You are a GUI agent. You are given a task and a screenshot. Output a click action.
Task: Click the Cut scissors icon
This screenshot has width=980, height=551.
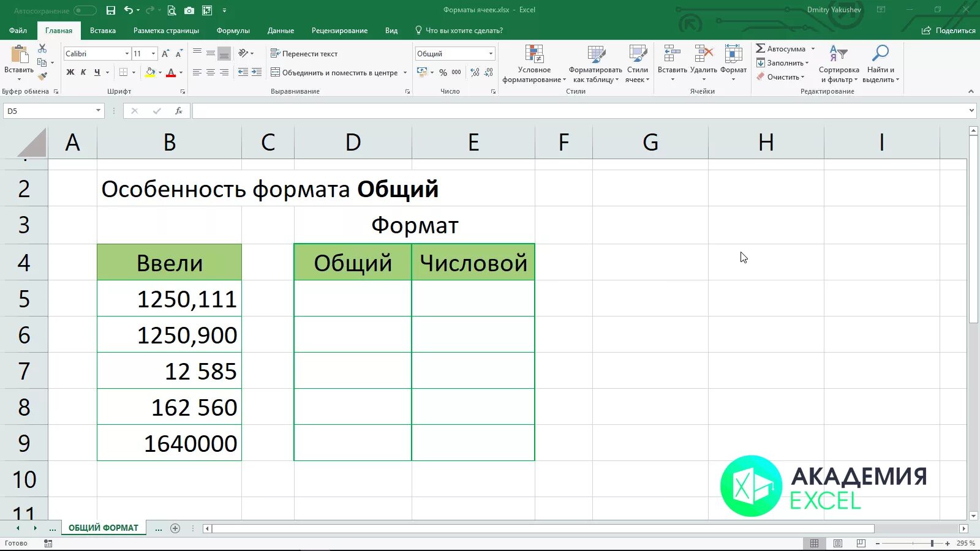pos(42,48)
